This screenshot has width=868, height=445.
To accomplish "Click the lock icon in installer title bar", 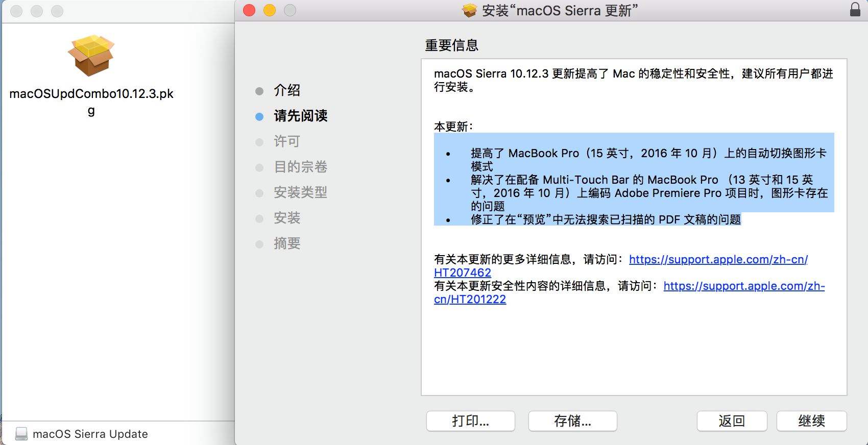I will tap(855, 10).
